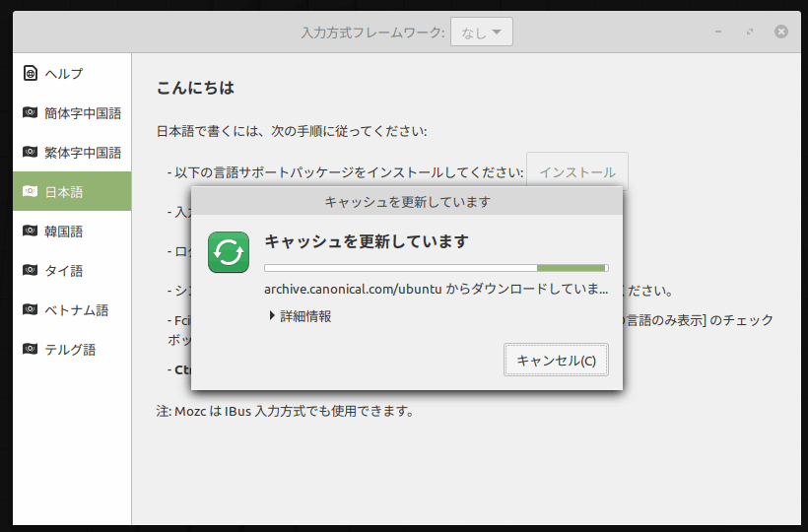Click flag icon beside ベトナム語
Viewport: 808px width, 532px height.
[x=30, y=309]
